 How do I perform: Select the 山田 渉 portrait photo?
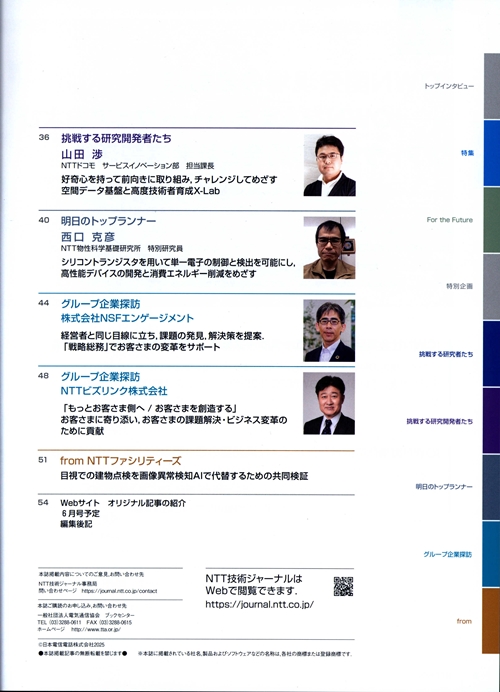coord(329,165)
